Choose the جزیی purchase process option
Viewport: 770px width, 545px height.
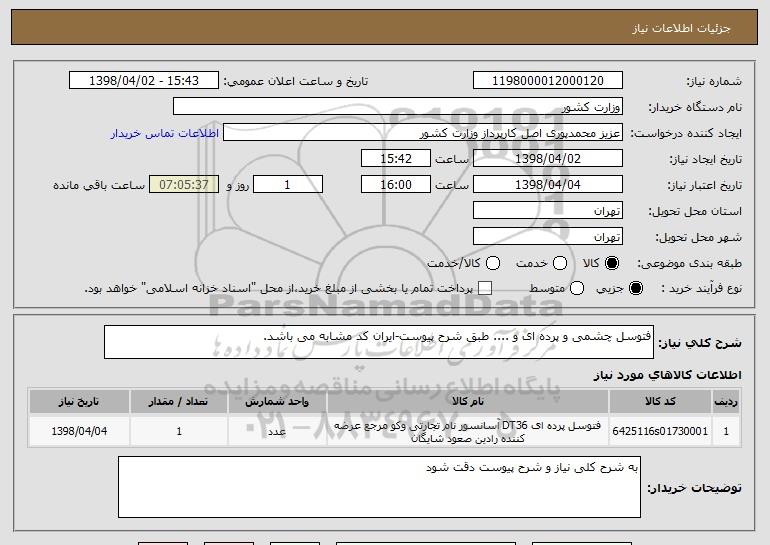pos(635,288)
